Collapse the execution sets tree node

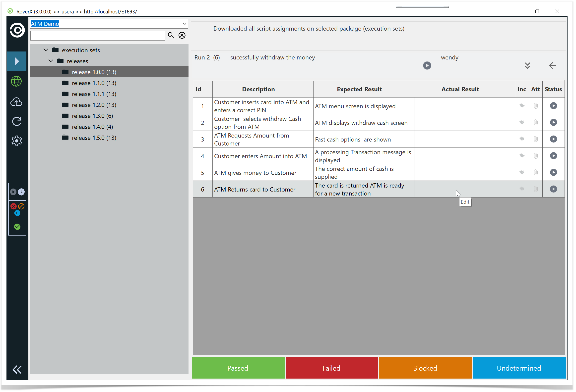pos(46,50)
